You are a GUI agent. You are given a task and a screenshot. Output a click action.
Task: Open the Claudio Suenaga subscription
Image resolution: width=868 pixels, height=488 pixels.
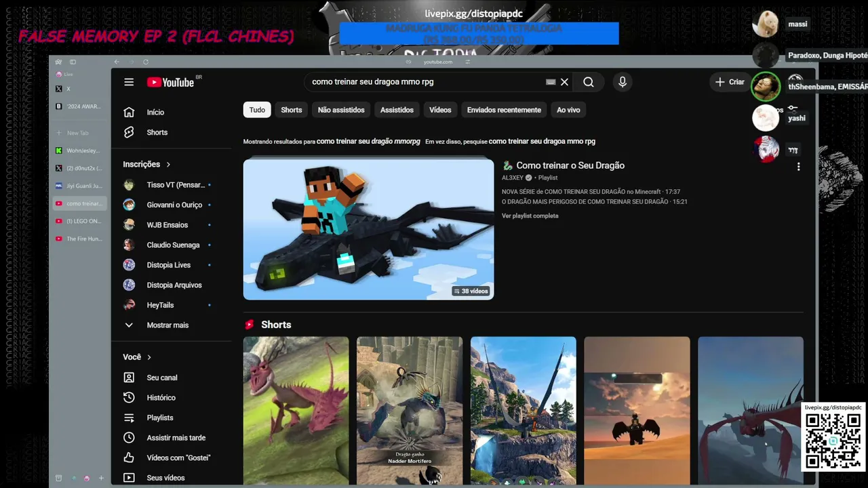[x=173, y=245]
